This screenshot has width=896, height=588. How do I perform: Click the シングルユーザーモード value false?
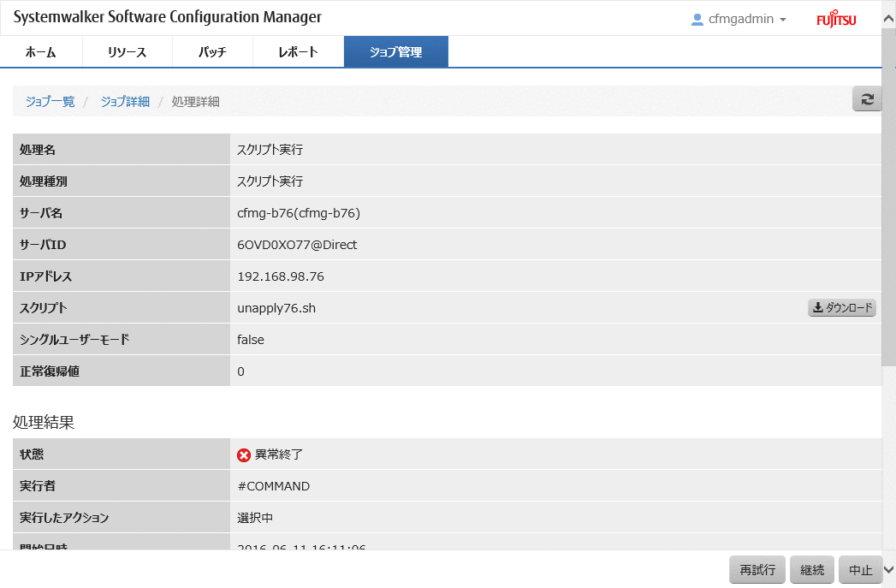[x=251, y=340]
